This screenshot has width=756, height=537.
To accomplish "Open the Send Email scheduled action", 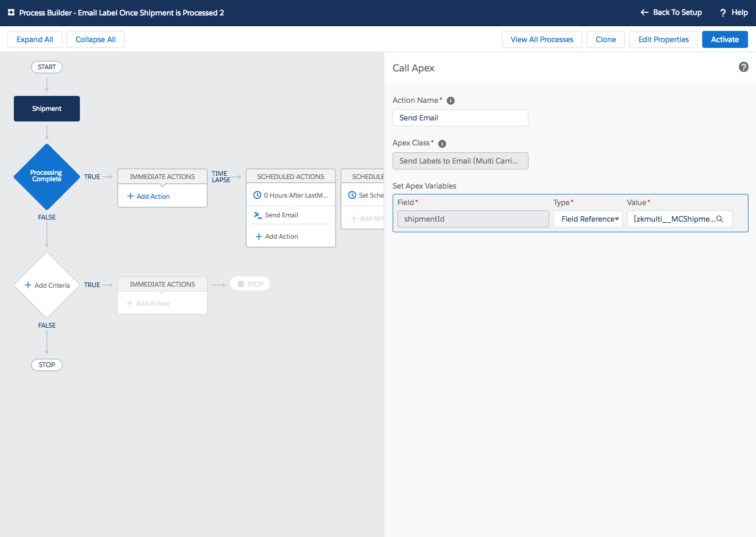I will [x=291, y=215].
